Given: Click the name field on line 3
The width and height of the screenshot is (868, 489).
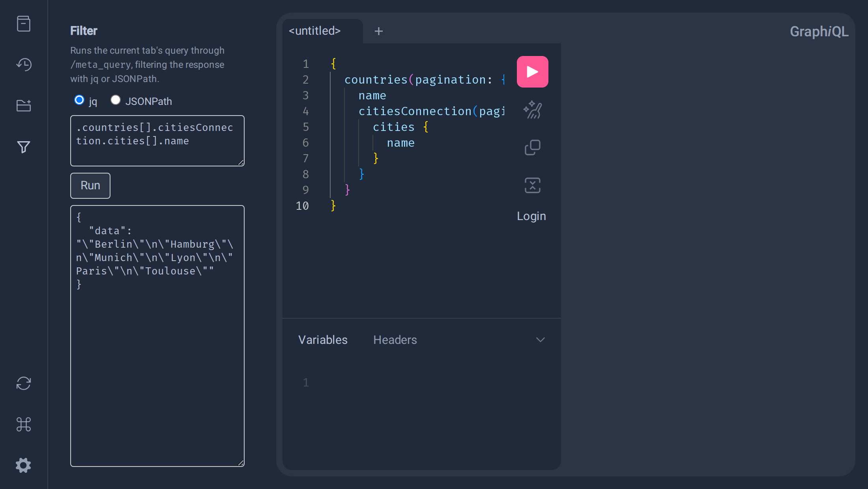Looking at the screenshot, I should coord(372,95).
